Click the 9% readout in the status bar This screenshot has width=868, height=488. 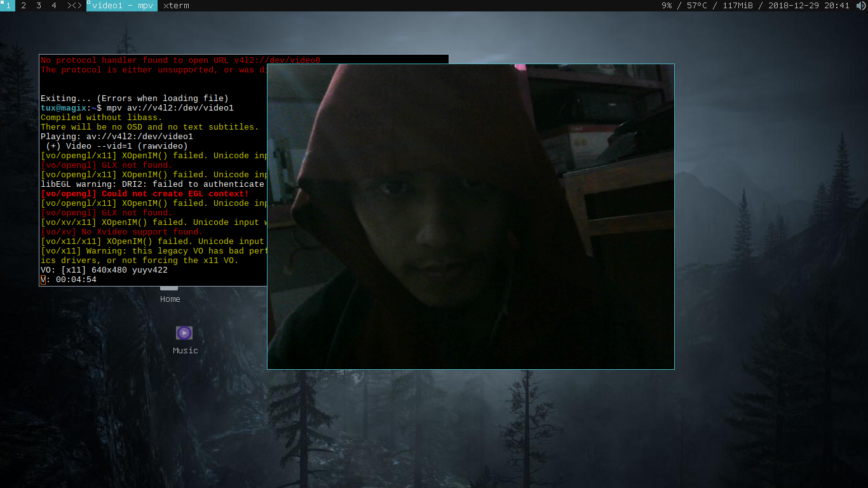pyautogui.click(x=667, y=6)
